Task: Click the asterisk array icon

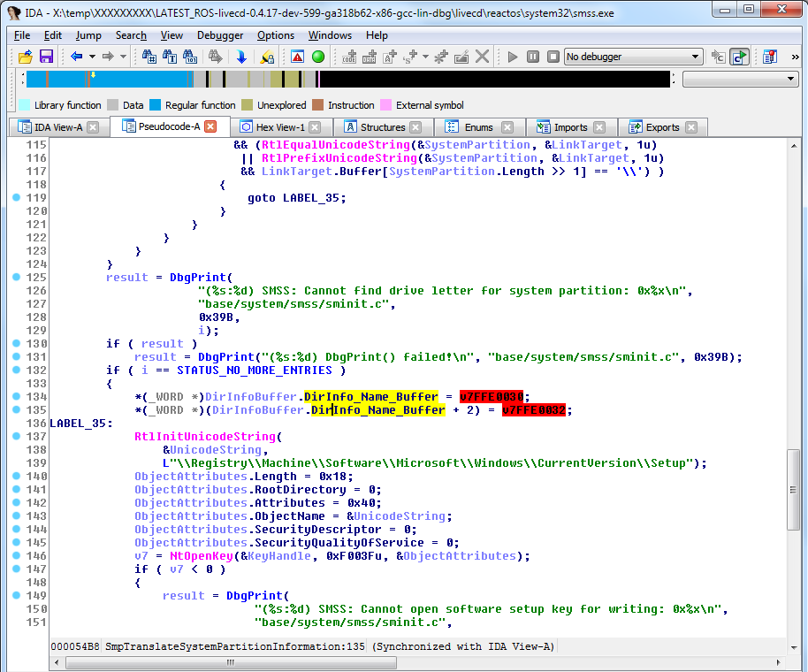Action: (441, 57)
